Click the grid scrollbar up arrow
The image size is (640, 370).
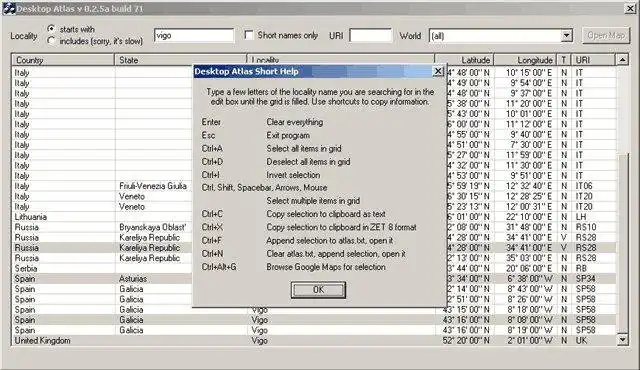click(x=622, y=60)
